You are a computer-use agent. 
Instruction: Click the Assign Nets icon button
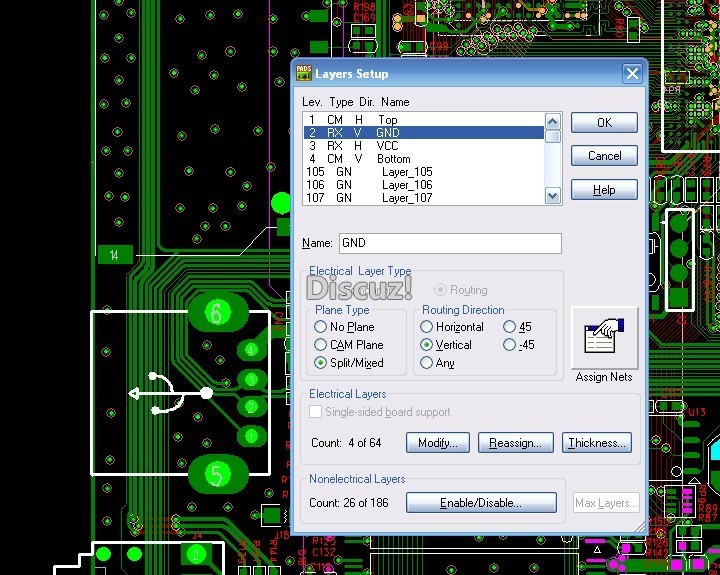coord(604,338)
